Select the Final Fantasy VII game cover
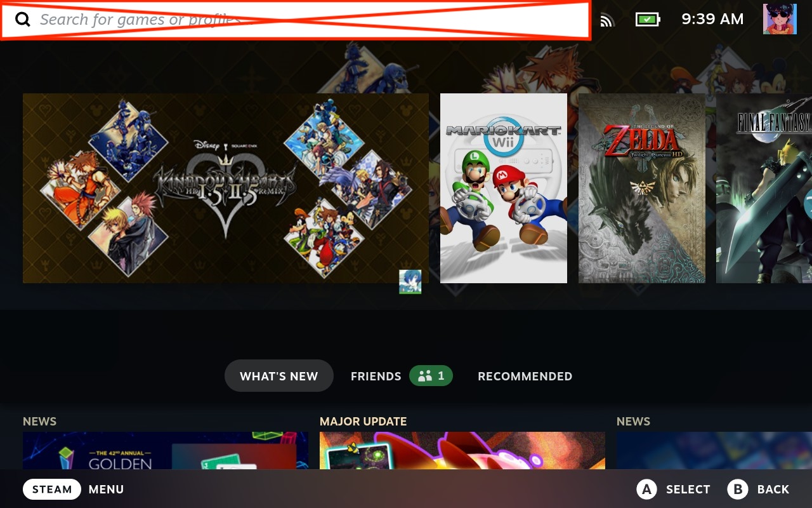 pyautogui.click(x=764, y=188)
